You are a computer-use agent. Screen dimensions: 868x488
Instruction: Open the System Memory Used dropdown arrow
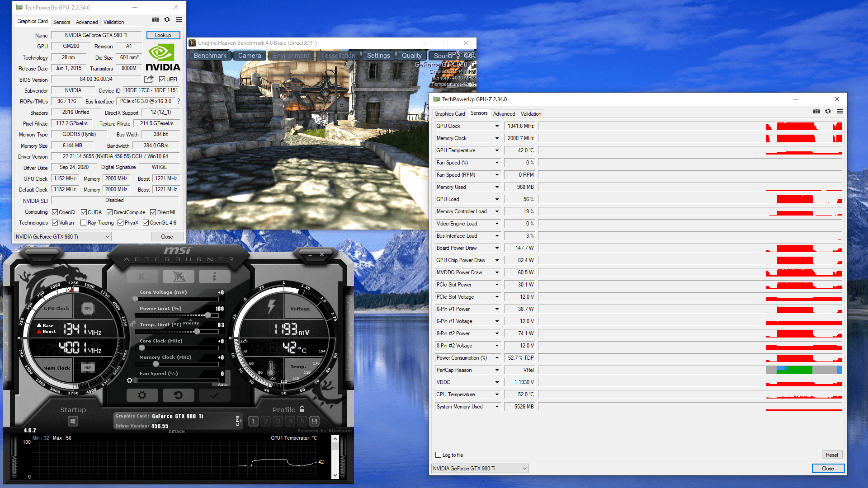point(497,407)
